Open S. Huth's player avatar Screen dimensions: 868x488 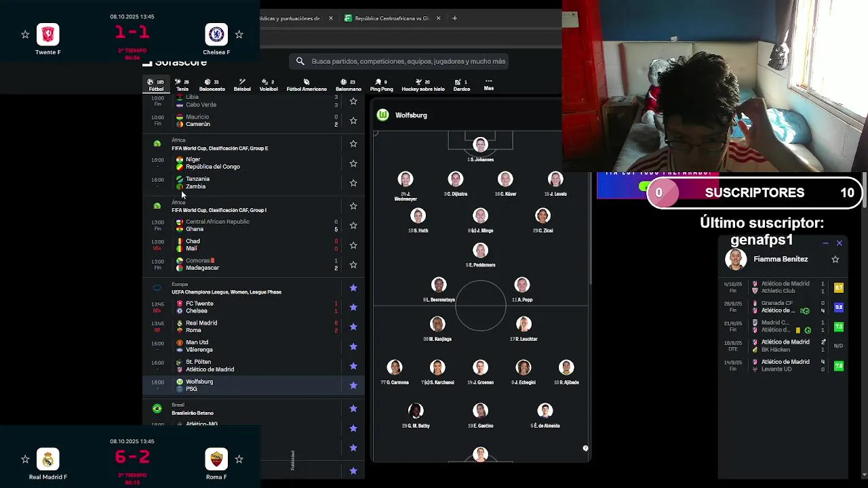(418, 216)
